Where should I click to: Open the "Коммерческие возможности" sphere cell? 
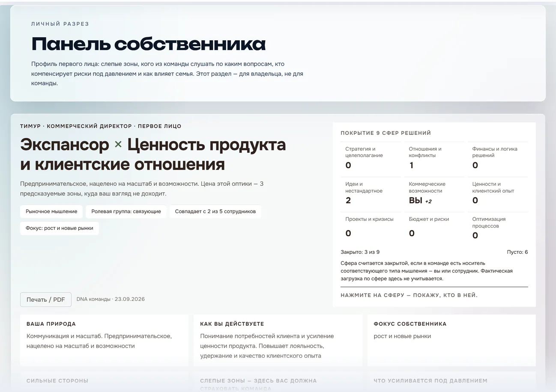tap(434, 194)
